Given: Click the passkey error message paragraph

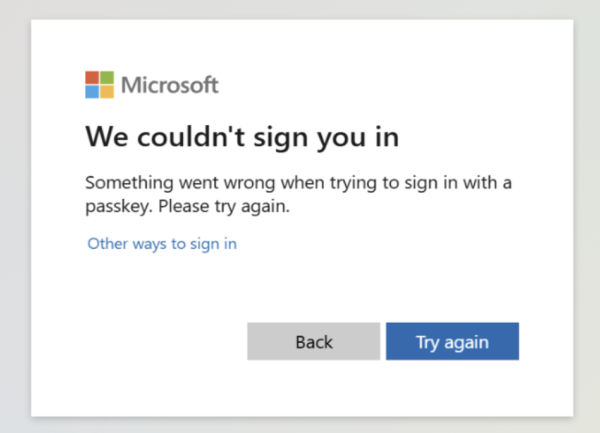Looking at the screenshot, I should [x=298, y=194].
